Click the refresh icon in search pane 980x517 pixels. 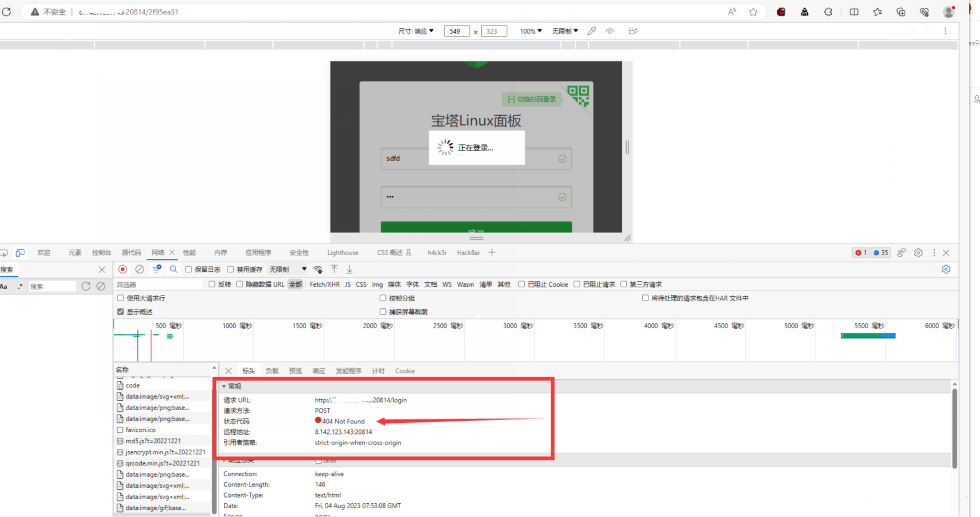point(86,286)
